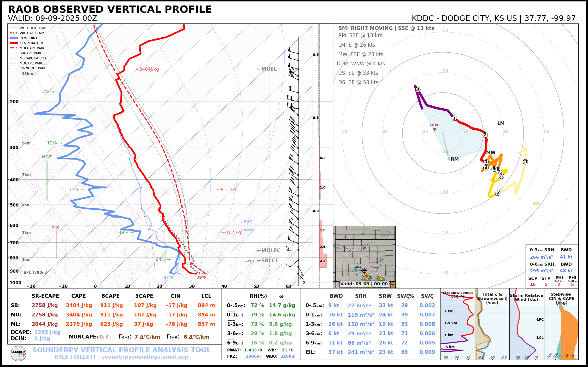
Task: Click hodograph height marker labeled 9
Action: pyautogui.click(x=498, y=193)
